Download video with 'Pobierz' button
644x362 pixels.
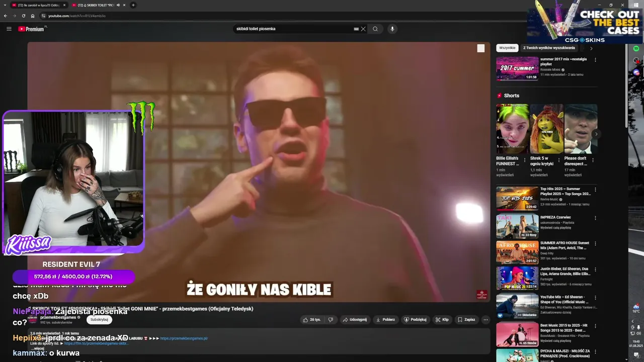point(385,320)
